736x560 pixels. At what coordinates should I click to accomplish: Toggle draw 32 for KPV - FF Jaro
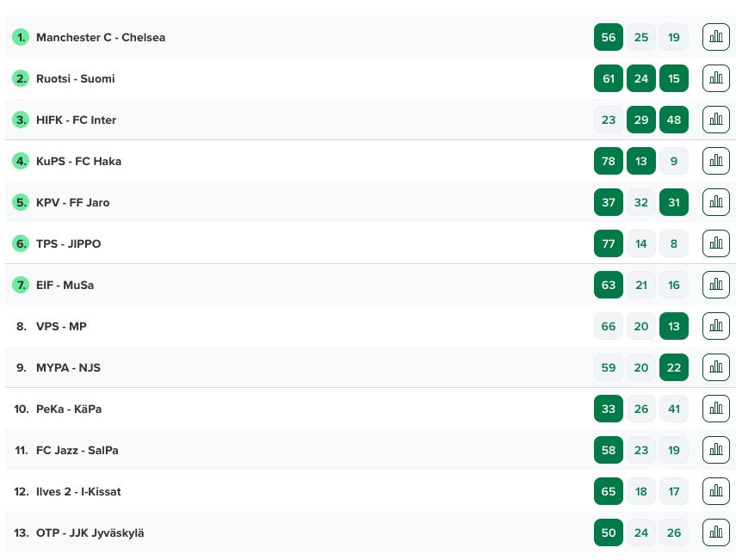(x=641, y=202)
